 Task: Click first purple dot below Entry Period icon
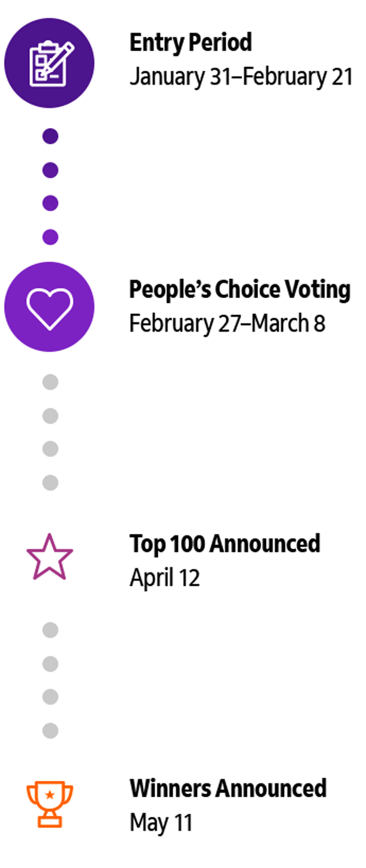(x=51, y=137)
